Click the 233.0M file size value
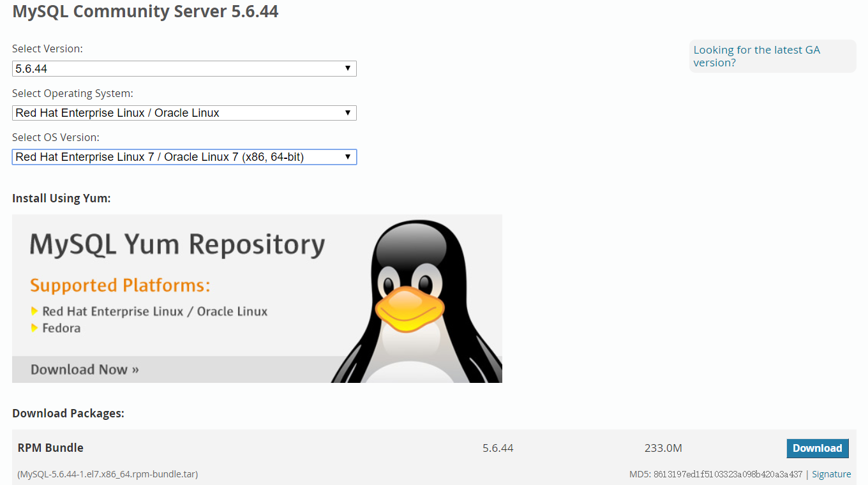The height and width of the screenshot is (485, 868). [x=663, y=448]
